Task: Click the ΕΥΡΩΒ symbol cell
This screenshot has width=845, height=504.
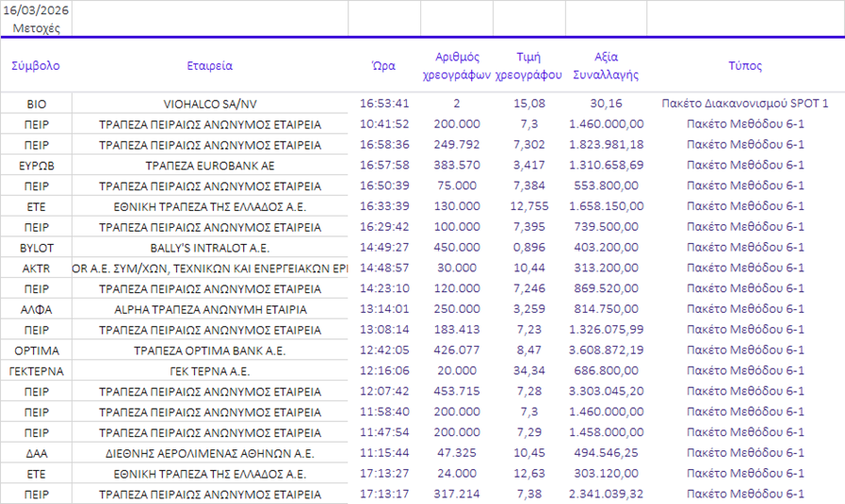Action: coord(36,165)
